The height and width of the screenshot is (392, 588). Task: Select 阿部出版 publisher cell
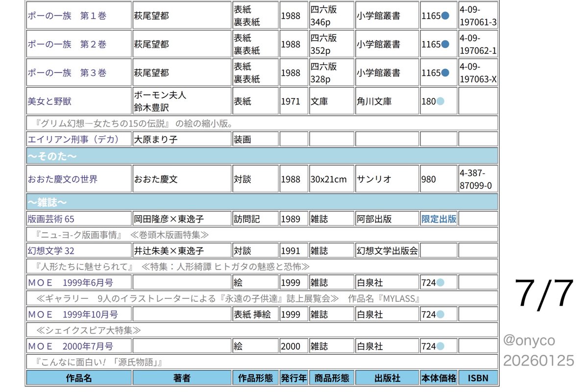tap(387, 219)
